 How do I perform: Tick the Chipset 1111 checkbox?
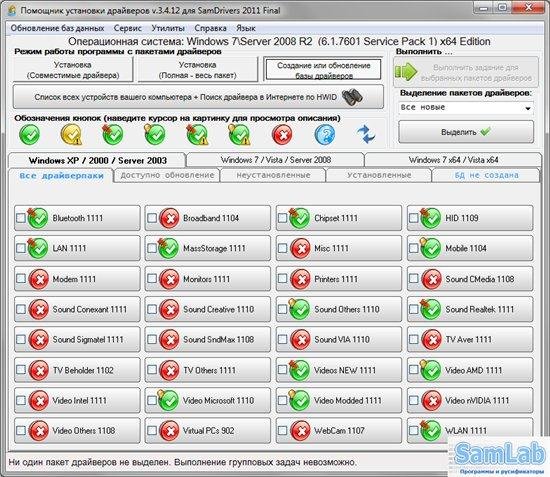point(282,218)
